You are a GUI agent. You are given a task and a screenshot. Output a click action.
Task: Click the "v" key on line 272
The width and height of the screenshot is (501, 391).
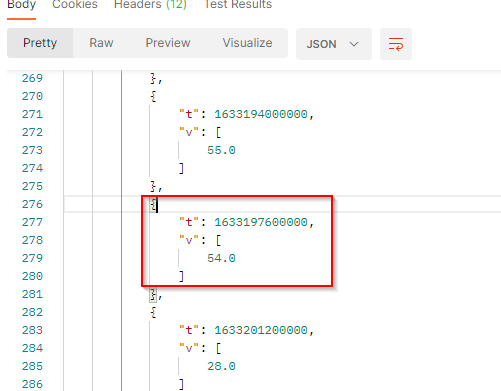click(x=189, y=132)
